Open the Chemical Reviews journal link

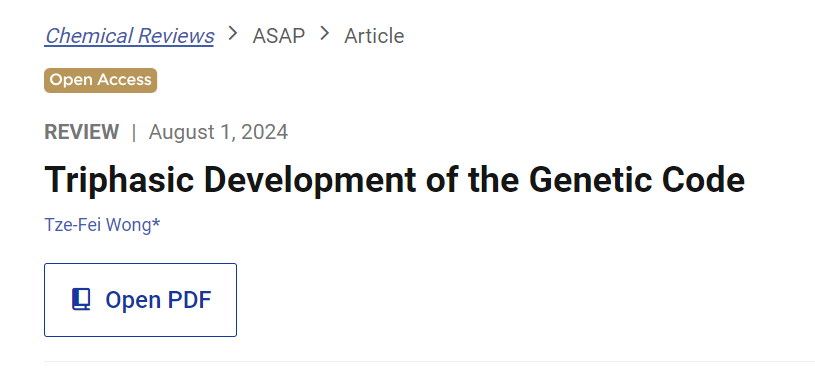[x=129, y=36]
